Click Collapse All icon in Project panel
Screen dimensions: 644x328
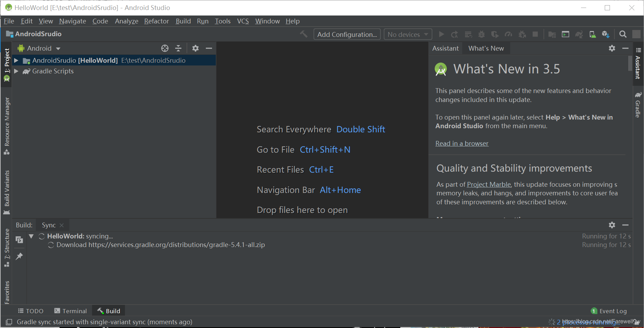coord(178,48)
